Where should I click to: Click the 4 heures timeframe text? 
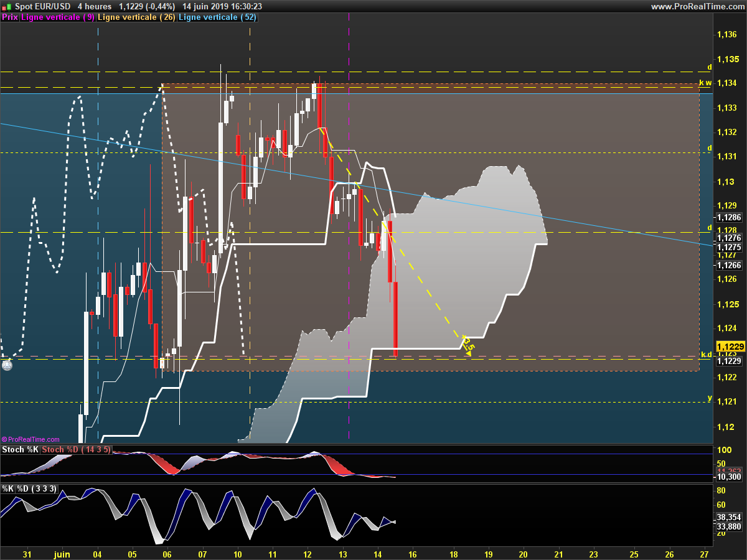tap(95, 6)
